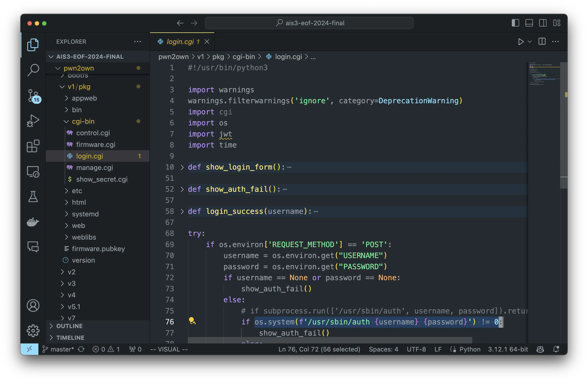Open notifications bell in status bar

556,349
